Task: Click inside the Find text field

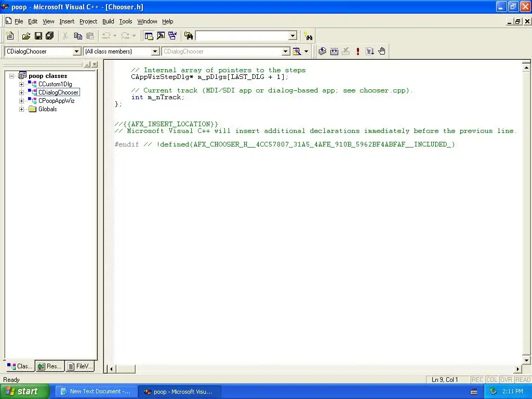Action: point(242,36)
